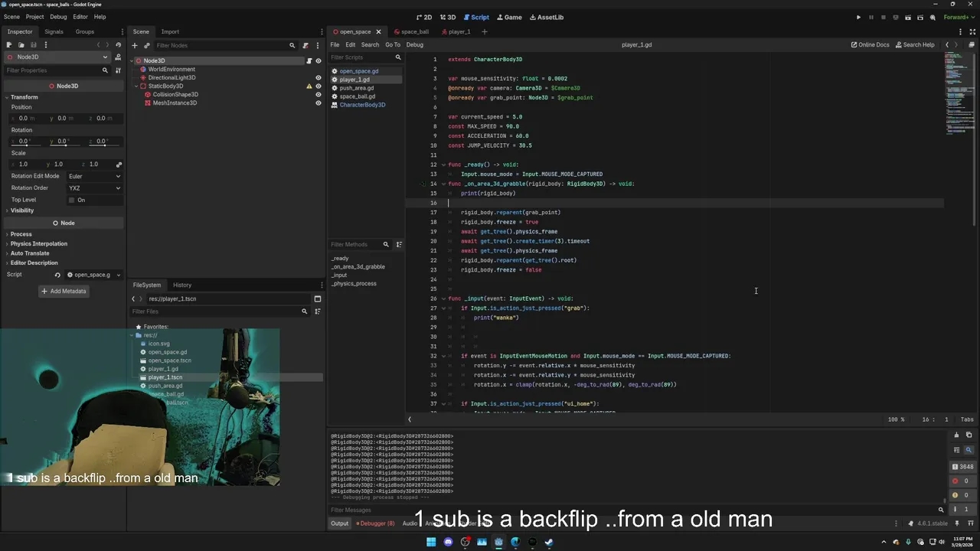The width and height of the screenshot is (980, 551).
Task: Switch to FileSystem History tab
Action: [181, 285]
